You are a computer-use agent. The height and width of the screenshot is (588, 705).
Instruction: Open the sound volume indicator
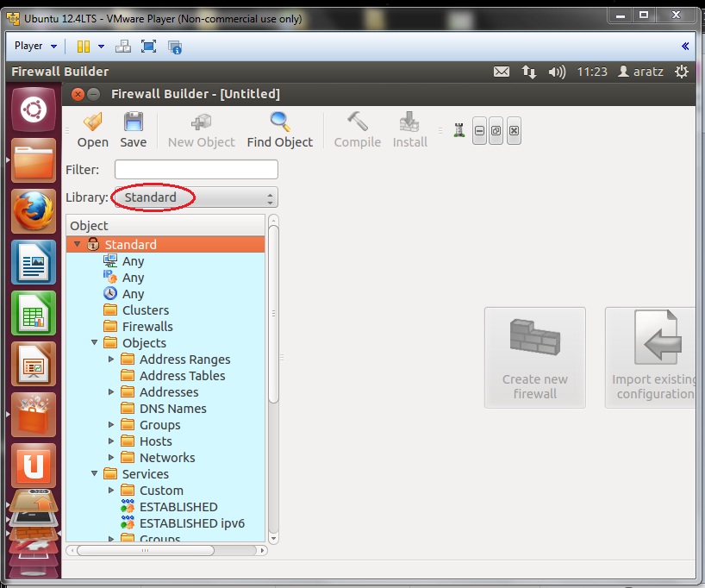(x=557, y=72)
